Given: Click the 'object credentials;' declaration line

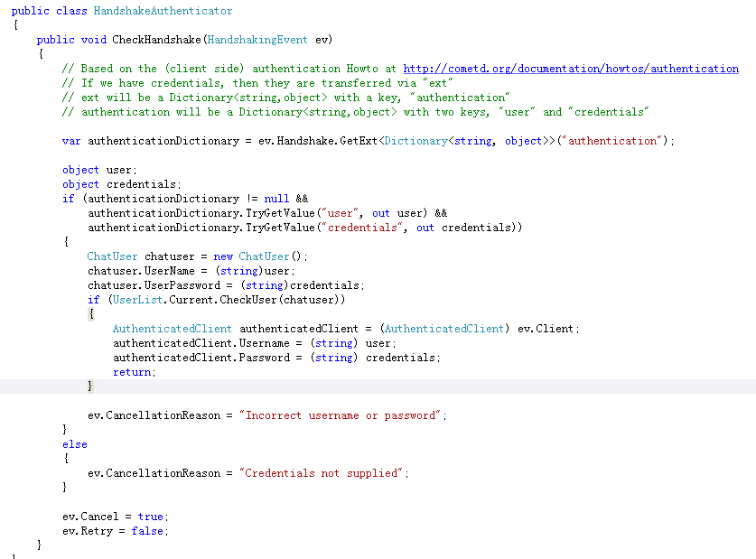Looking at the screenshot, I should click(122, 184).
